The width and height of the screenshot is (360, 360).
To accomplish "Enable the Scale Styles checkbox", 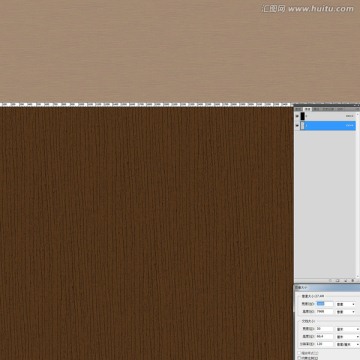I will point(299,353).
